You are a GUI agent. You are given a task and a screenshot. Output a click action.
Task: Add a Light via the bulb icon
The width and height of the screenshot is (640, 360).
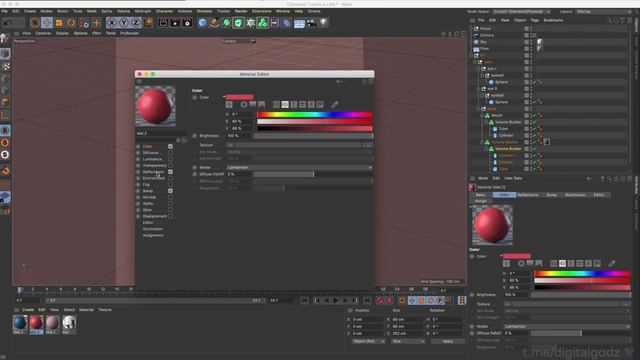tap(323, 23)
